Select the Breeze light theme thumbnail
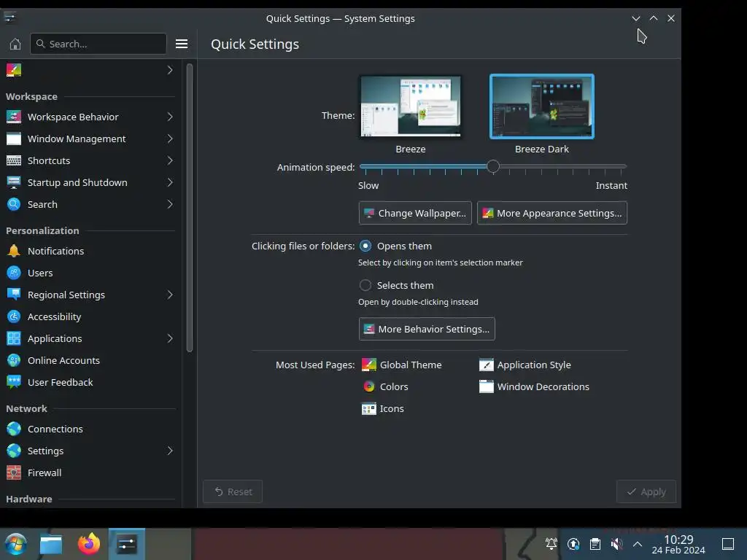747x560 pixels. tap(411, 106)
